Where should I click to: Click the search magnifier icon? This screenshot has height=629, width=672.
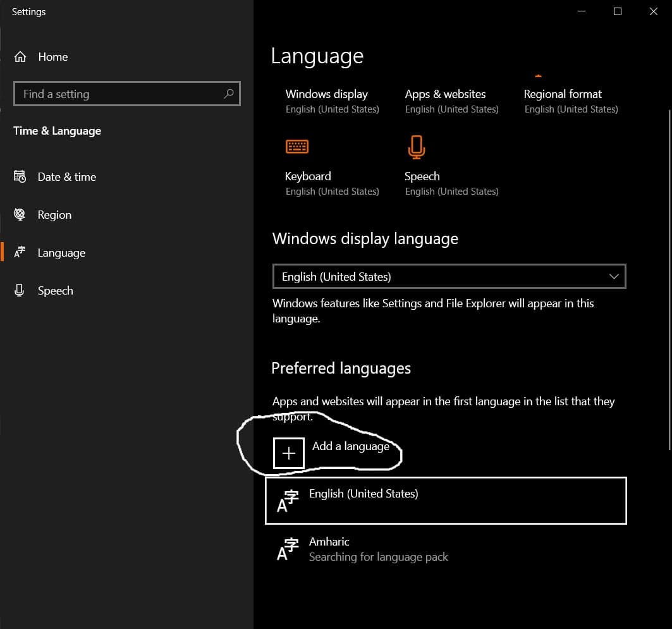coord(229,94)
